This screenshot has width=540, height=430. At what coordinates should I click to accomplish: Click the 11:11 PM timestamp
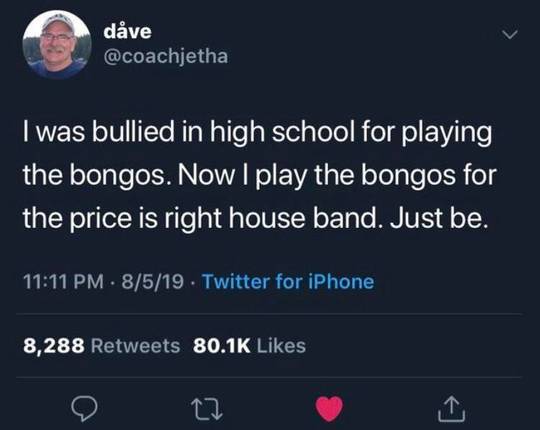click(63, 282)
